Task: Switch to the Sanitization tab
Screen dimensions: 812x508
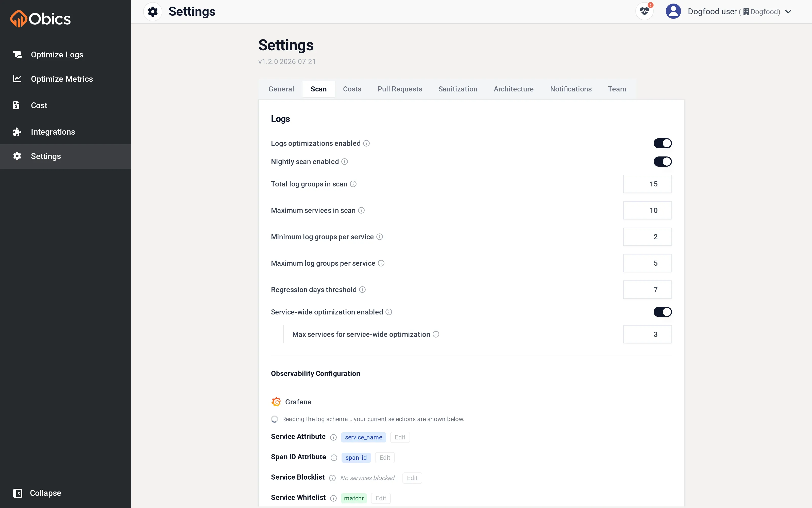Action: 458,89
